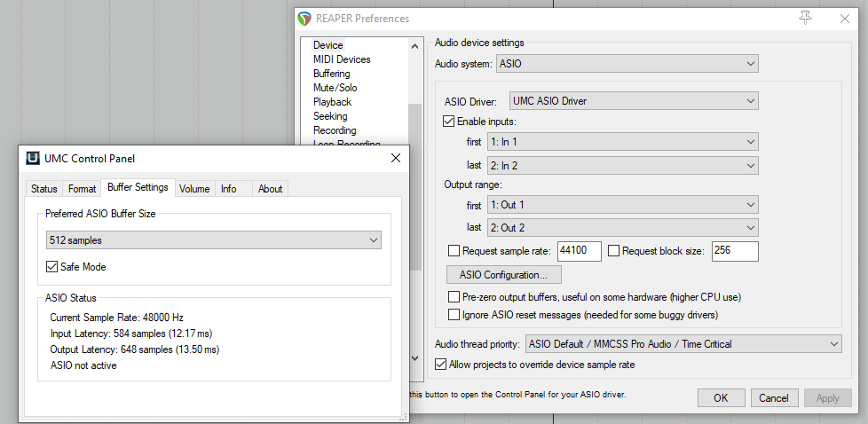Image resolution: width=868 pixels, height=424 pixels.
Task: Open the ASIO Driver dropdown
Action: pos(634,101)
